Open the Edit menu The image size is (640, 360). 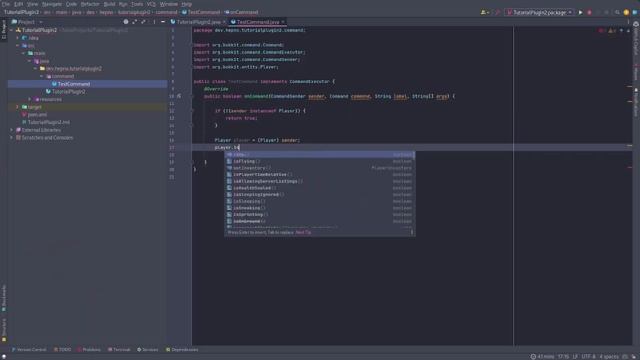coord(18,4)
